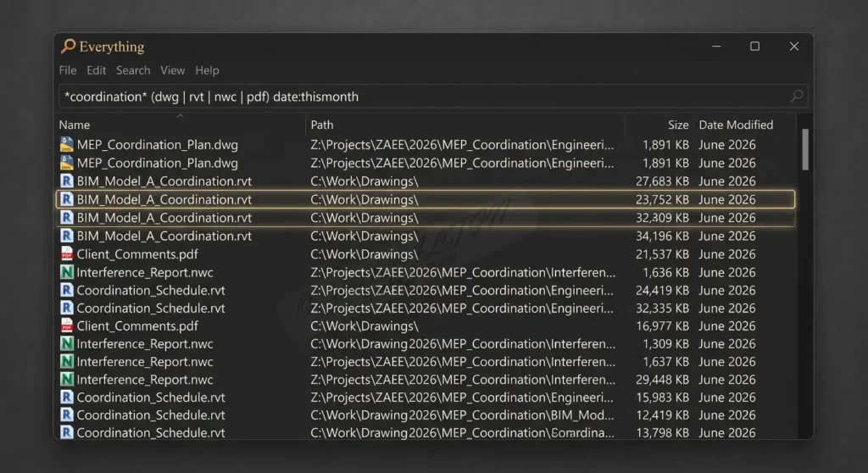
Task: Open the View menu
Action: point(172,70)
